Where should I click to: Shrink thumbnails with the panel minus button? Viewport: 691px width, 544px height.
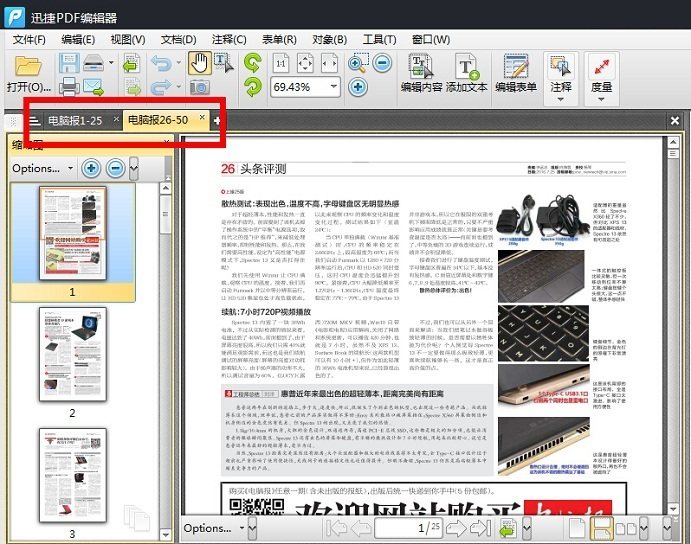point(115,168)
